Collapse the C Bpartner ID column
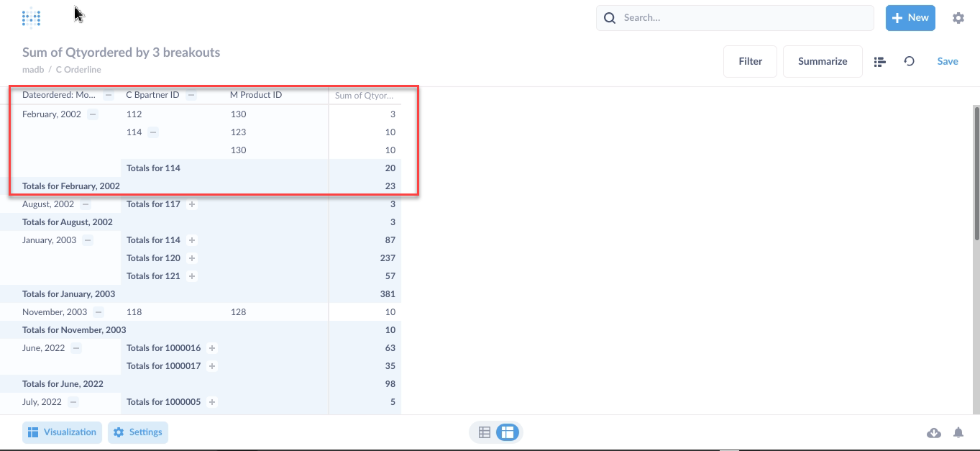The width and height of the screenshot is (980, 451). click(191, 95)
